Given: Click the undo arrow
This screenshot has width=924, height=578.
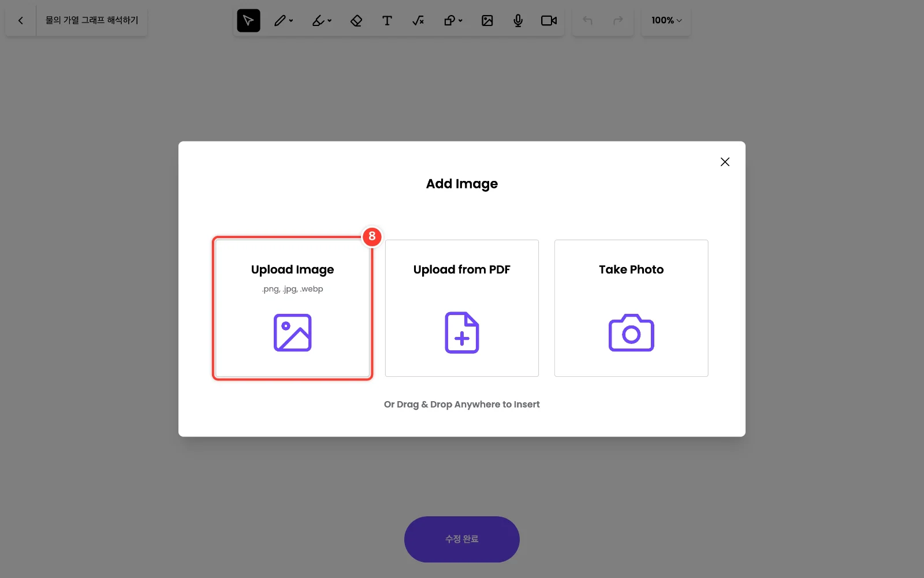Looking at the screenshot, I should pos(588,21).
